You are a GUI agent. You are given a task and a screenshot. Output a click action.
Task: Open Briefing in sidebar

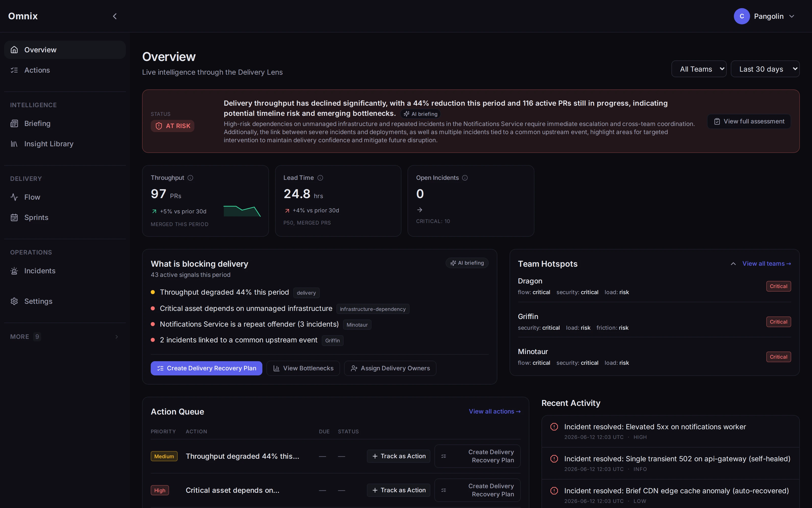click(x=65, y=124)
